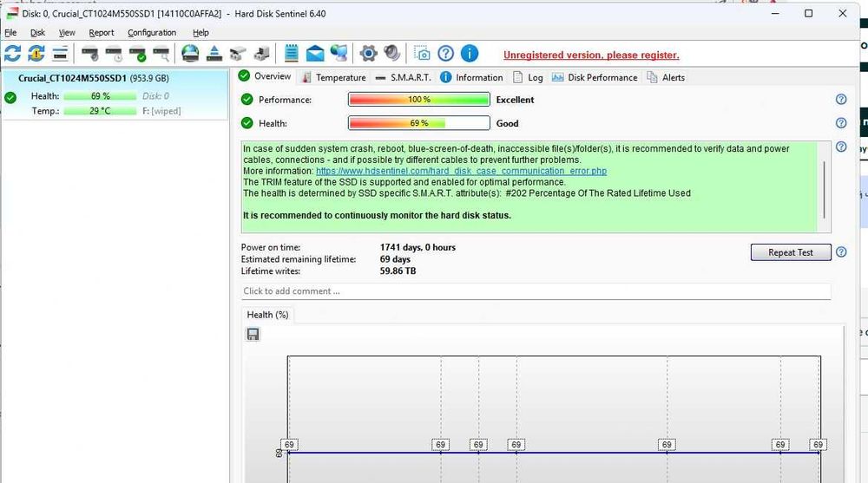Click the globe over disk toolbar icon
The height and width of the screenshot is (483, 868).
(x=190, y=54)
